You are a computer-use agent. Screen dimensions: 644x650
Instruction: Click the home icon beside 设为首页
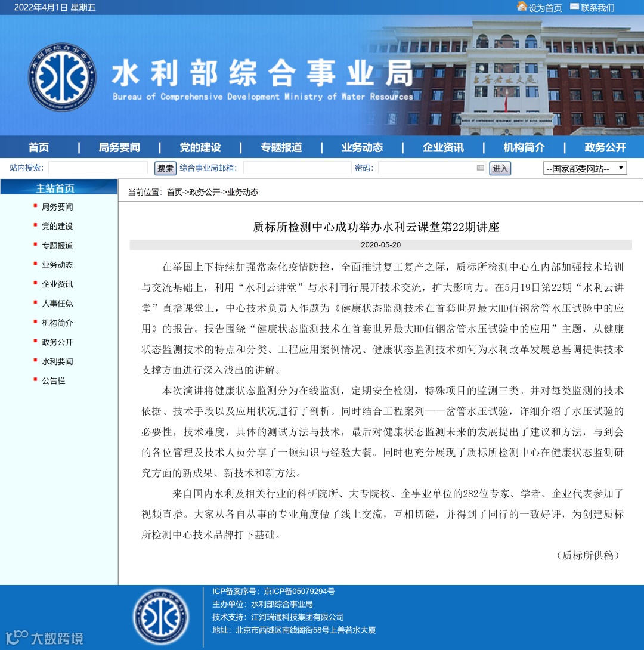(522, 6)
